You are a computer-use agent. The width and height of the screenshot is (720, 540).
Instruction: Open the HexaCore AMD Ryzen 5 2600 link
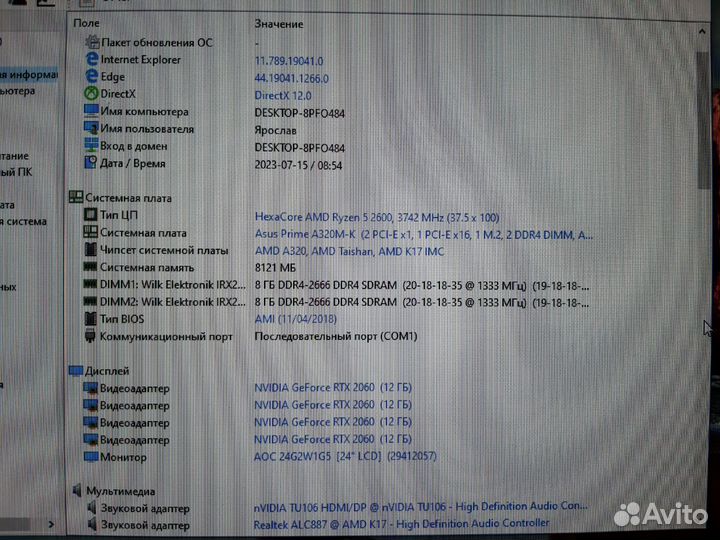pos(377,217)
